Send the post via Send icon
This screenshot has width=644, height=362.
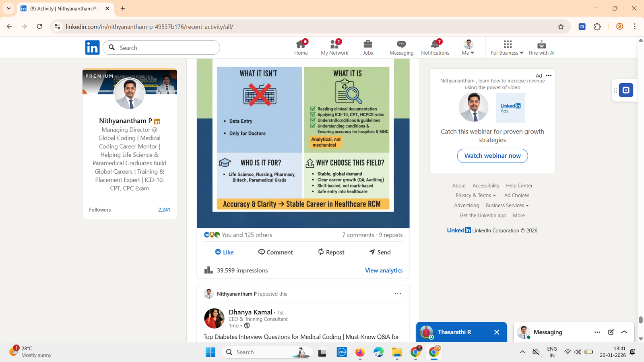[372, 252]
